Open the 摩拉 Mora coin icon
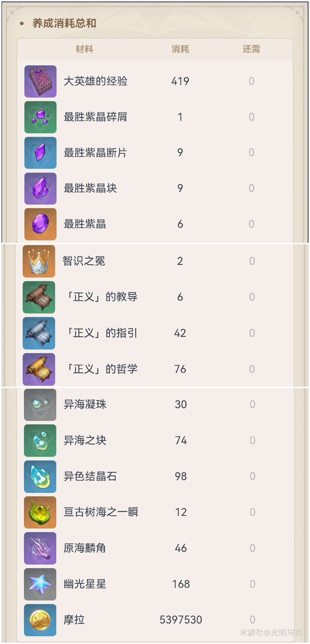The image size is (310, 644). click(40, 620)
